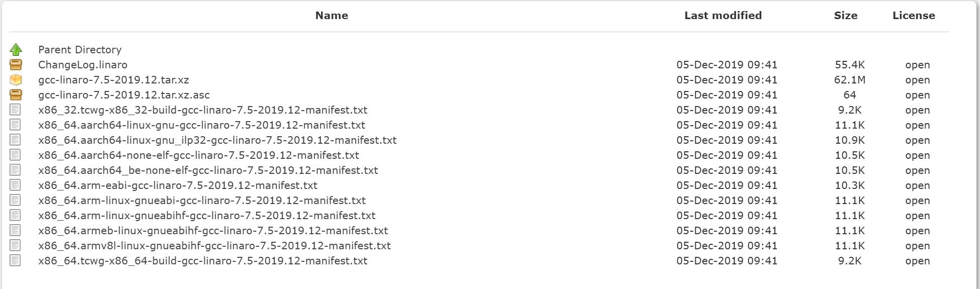Click the License column header
This screenshot has width=980, height=289.
pos(913,16)
